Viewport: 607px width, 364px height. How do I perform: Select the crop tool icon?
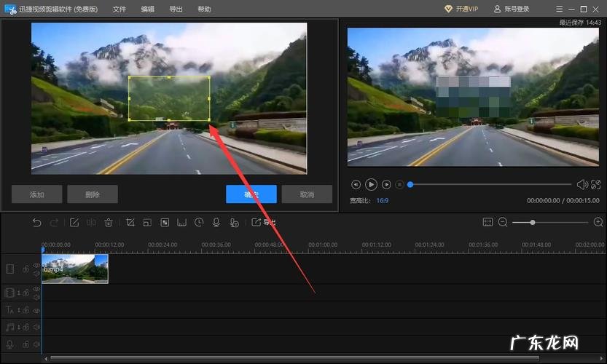130,223
